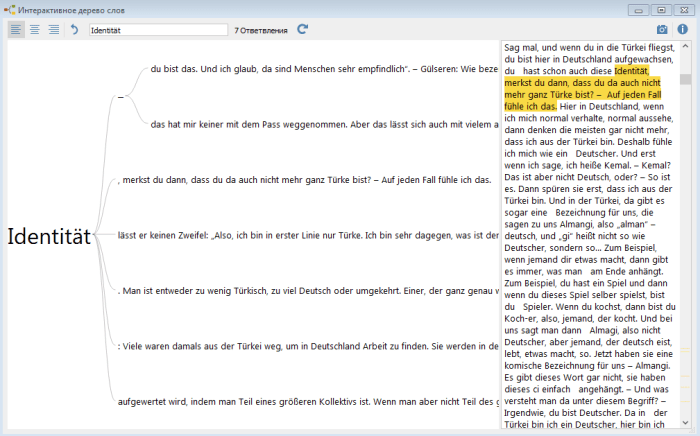700x436 pixels.
Task: Click the refresh tree icon
Action: point(303,30)
